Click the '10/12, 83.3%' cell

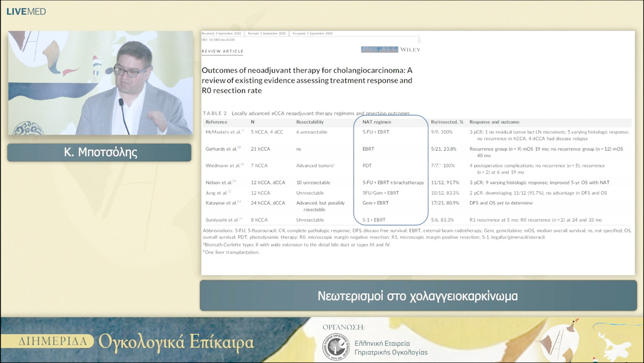pos(445,193)
